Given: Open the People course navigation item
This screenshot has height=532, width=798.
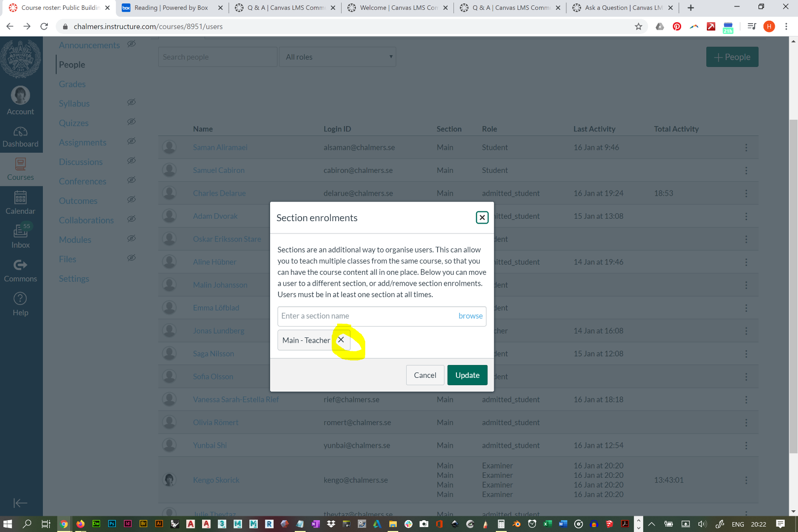Looking at the screenshot, I should [x=72, y=65].
